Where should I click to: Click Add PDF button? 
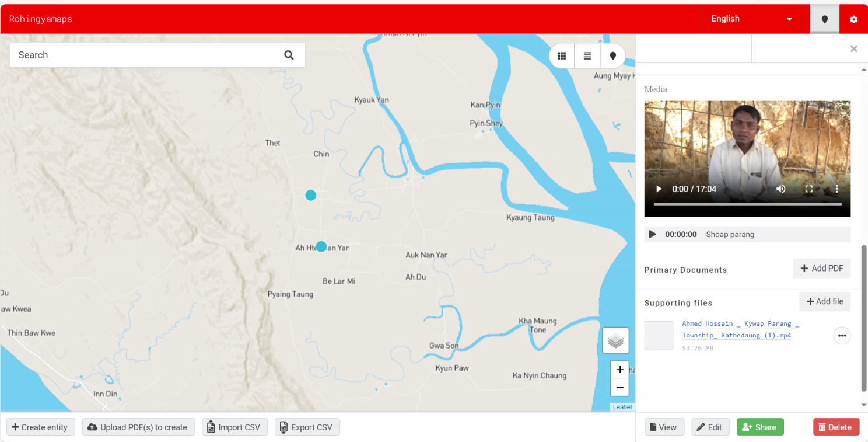(x=822, y=269)
